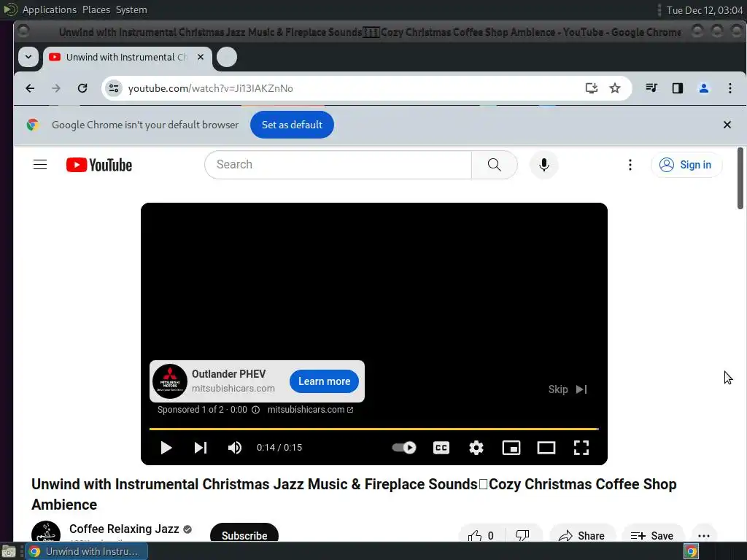The width and height of the screenshot is (747, 560).
Task: Click the Mitsubishi Motors ad logo
Action: (x=169, y=381)
